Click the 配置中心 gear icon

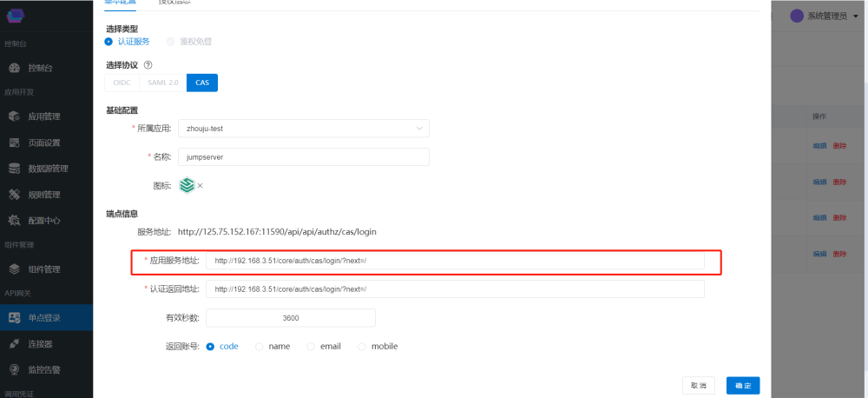15,221
